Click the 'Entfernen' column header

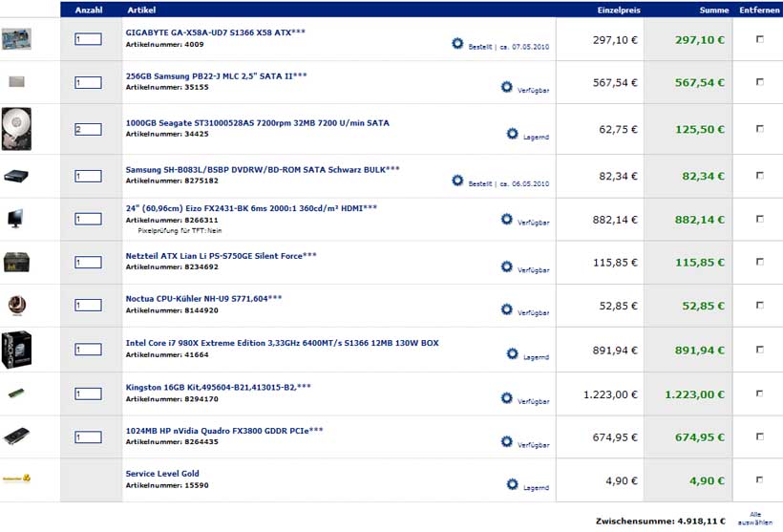pyautogui.click(x=759, y=10)
